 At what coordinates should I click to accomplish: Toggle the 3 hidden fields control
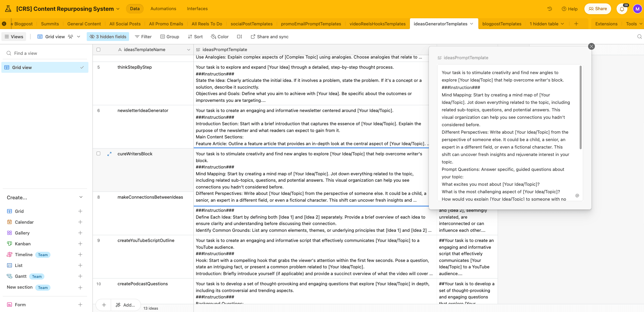click(x=108, y=37)
